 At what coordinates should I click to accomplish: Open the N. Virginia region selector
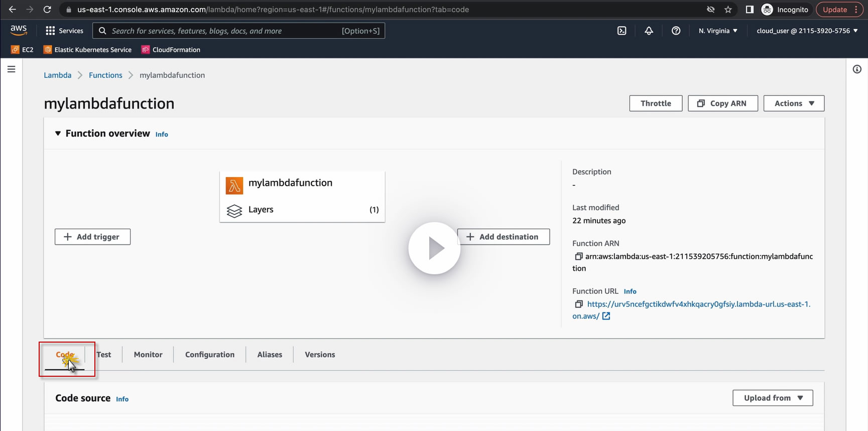(718, 31)
